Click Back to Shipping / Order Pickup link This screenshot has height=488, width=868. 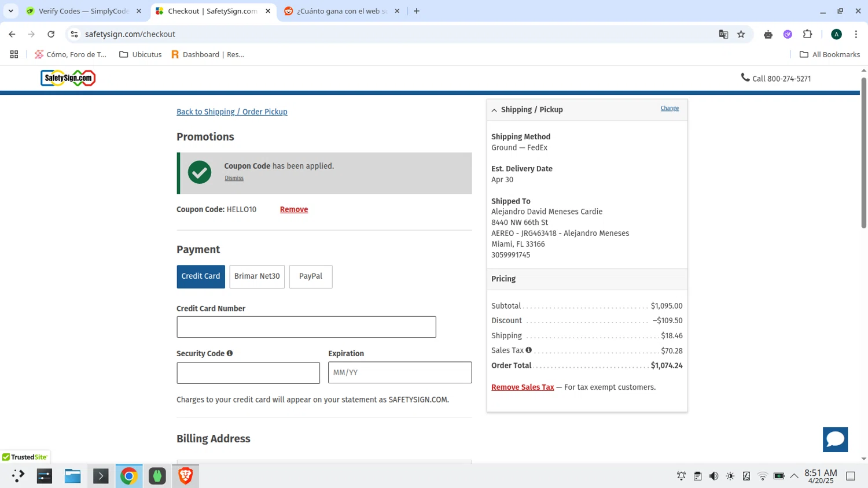click(232, 112)
